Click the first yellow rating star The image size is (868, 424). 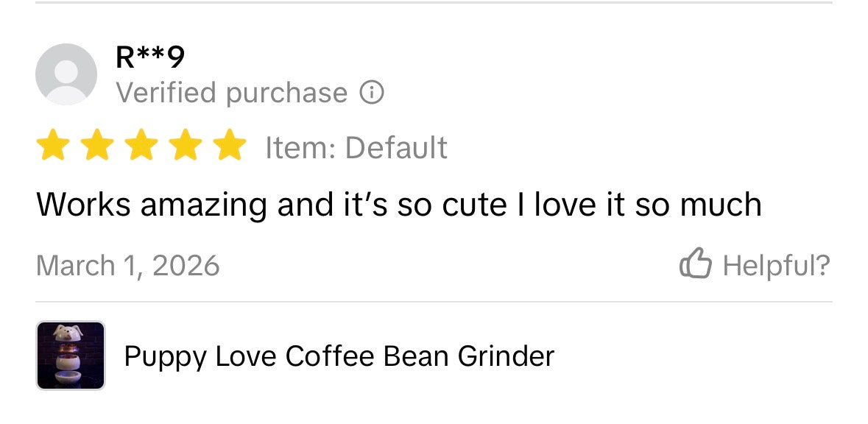pos(52,145)
